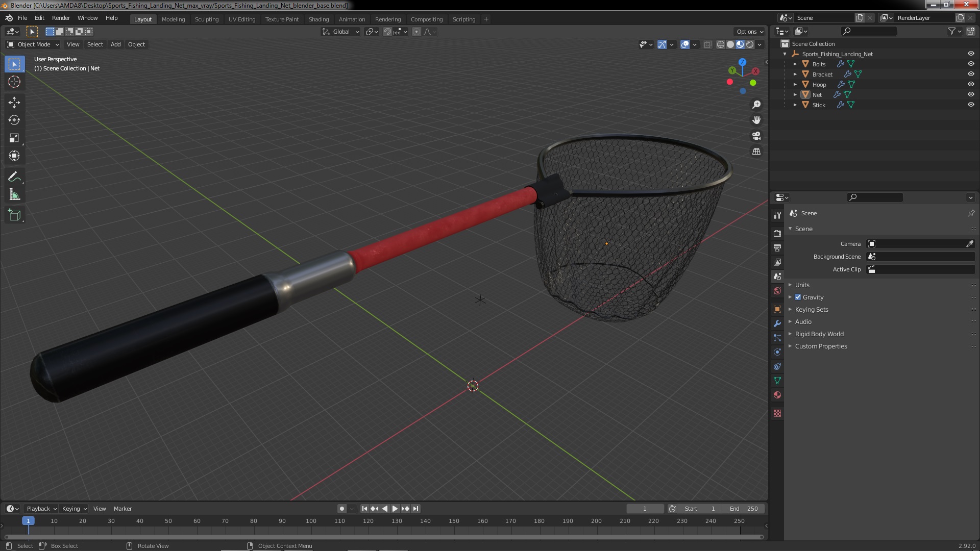
Task: Open the Playback popover in timeline
Action: click(x=41, y=509)
